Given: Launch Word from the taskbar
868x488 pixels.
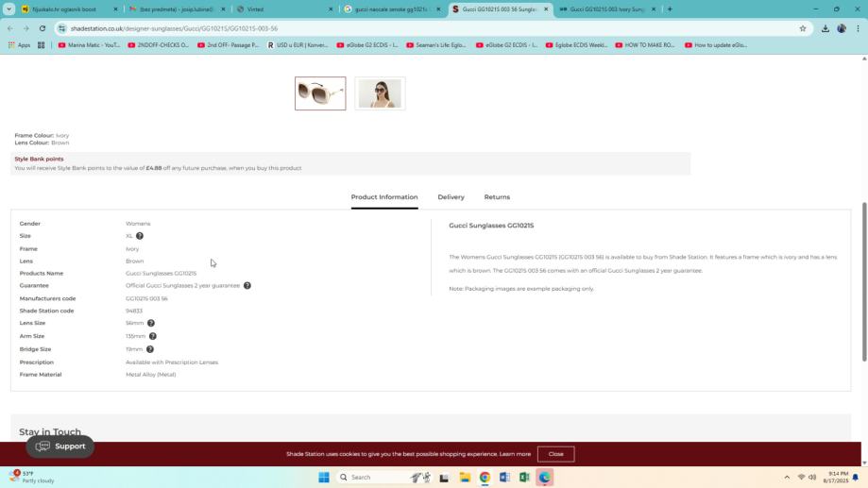Looking at the screenshot, I should (x=504, y=477).
